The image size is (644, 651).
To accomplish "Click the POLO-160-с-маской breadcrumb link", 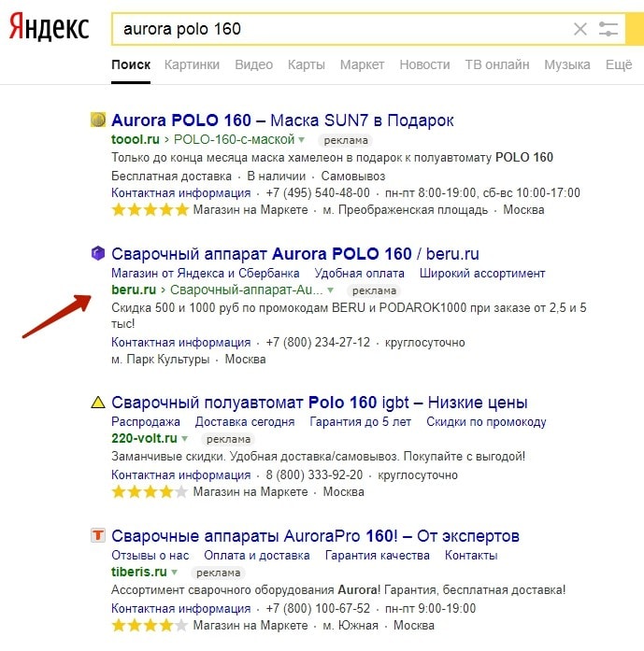I will click(234, 139).
